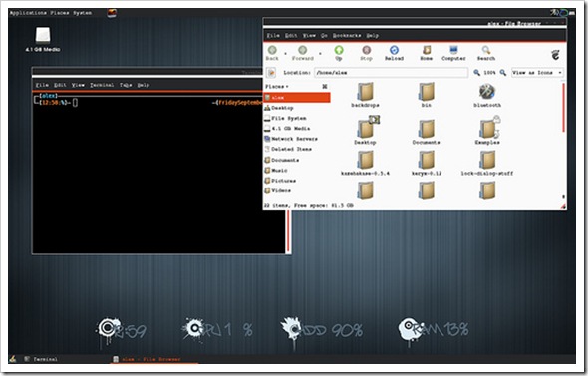The height and width of the screenshot is (376, 588).
Task: Select 4.1 GB Media in sidebar
Action: click(297, 129)
